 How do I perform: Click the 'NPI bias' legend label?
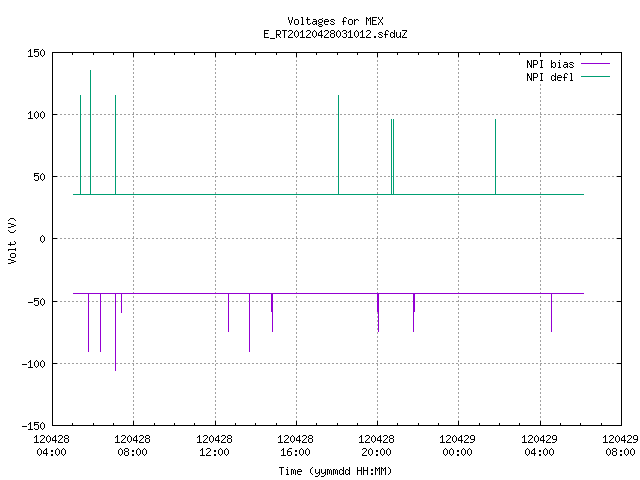tap(550, 64)
